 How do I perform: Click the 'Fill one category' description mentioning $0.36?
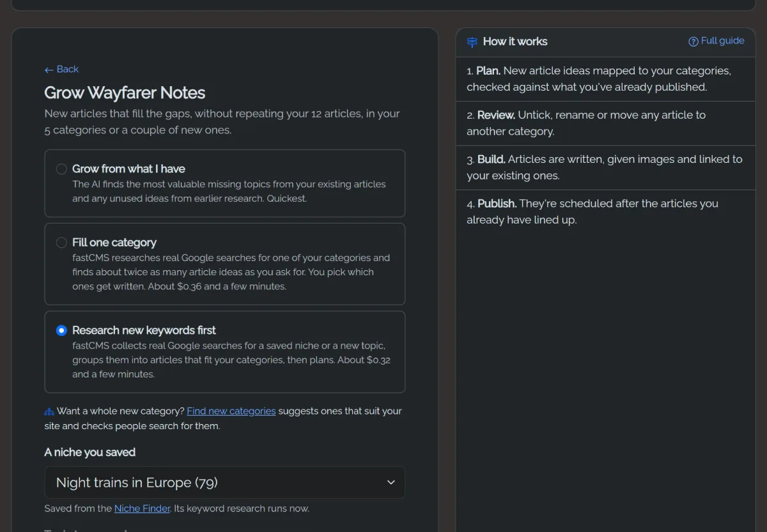231,272
